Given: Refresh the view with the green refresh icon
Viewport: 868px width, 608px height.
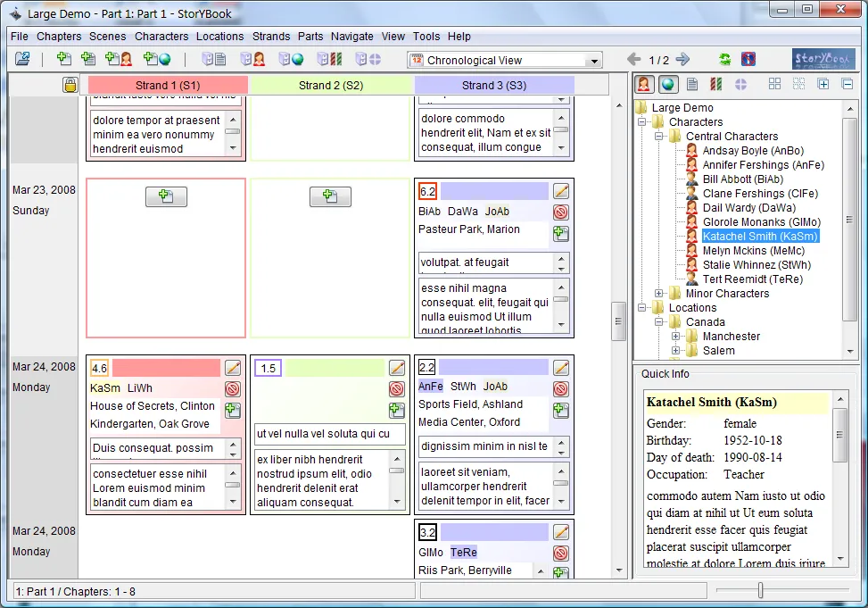Looking at the screenshot, I should point(724,60).
